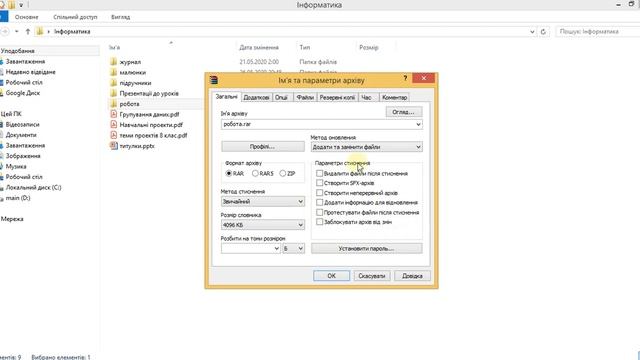The image size is (640, 360).
Task: Select the ZIP archive format
Action: point(282,173)
